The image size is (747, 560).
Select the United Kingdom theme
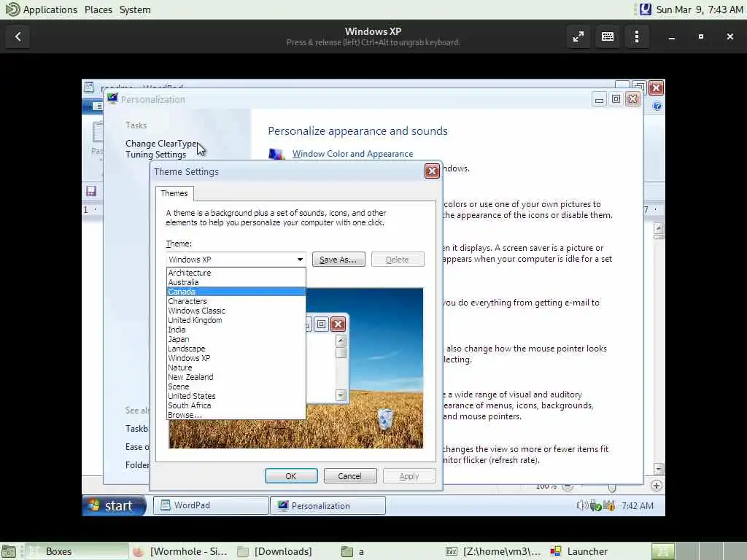[x=236, y=320]
